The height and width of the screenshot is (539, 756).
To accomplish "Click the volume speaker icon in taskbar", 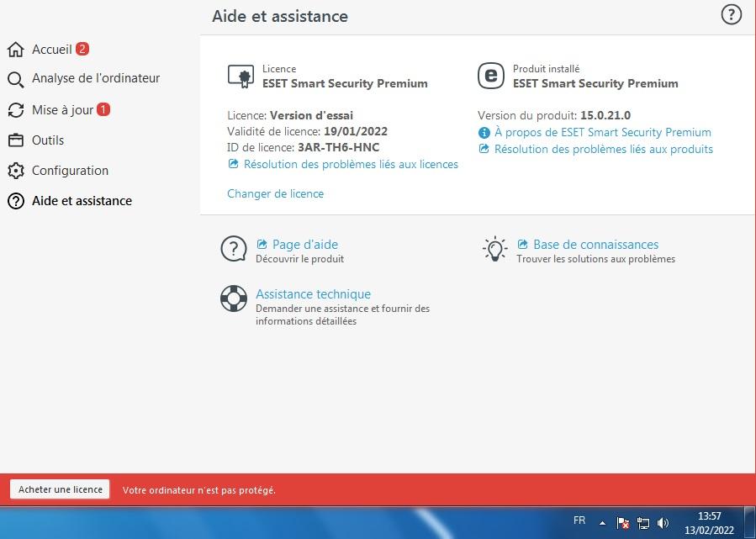I will (663, 523).
